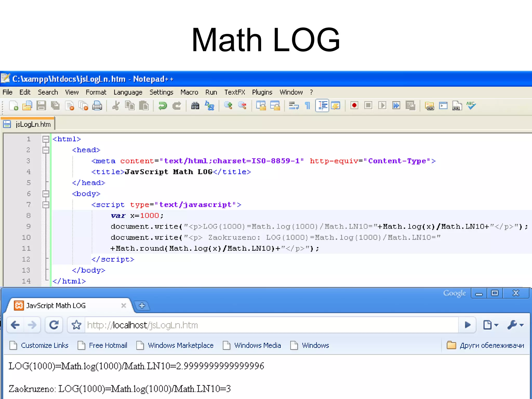Open the Windows Marketplace bookmark
532x399 pixels.
click(175, 345)
